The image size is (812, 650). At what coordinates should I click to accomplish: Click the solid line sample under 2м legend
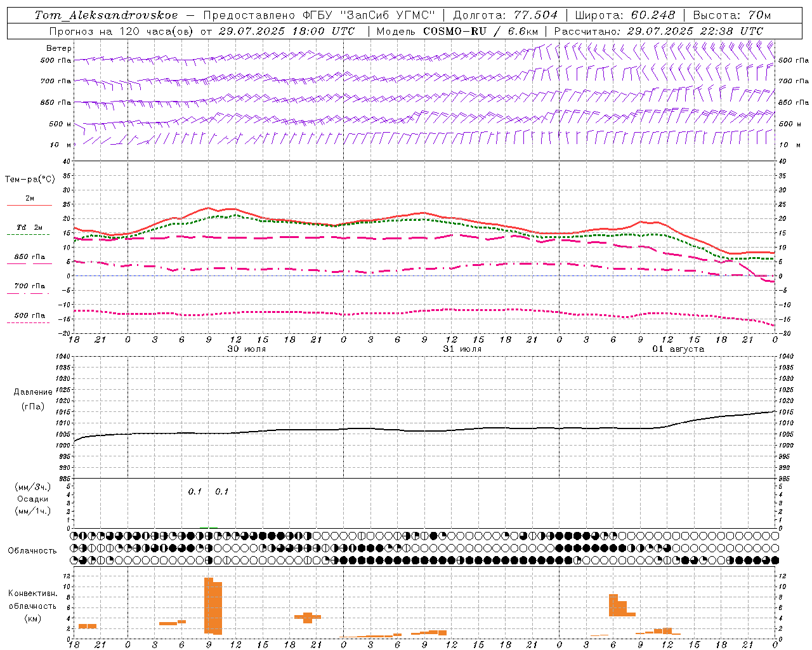coord(29,205)
